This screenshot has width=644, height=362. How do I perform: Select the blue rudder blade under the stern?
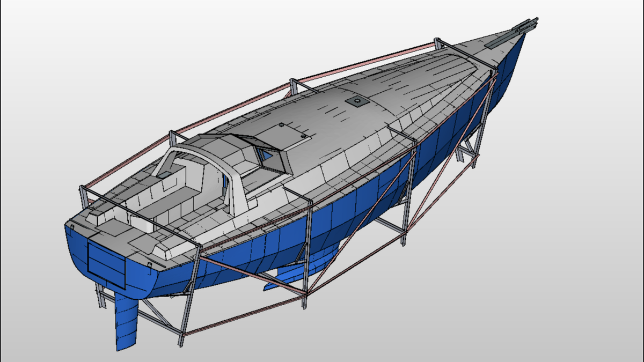[x=127, y=323]
